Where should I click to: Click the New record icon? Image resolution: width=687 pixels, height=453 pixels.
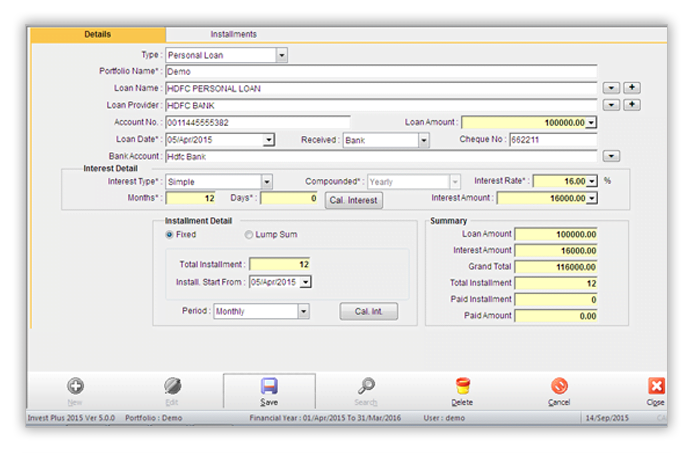75,386
